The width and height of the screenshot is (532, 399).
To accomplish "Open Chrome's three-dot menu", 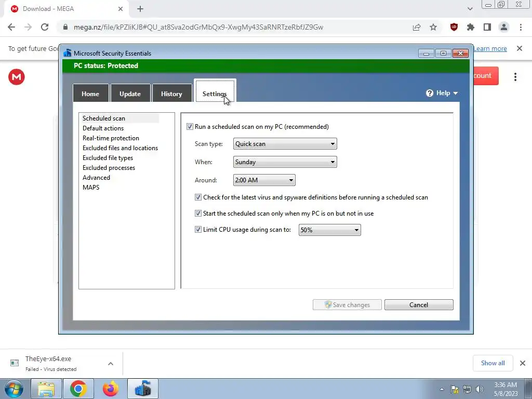I will [521, 27].
